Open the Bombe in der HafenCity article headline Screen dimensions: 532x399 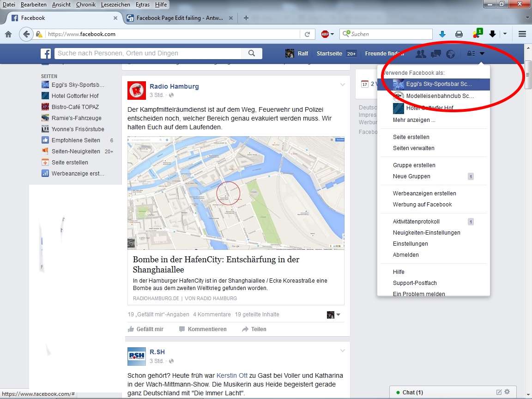point(216,265)
